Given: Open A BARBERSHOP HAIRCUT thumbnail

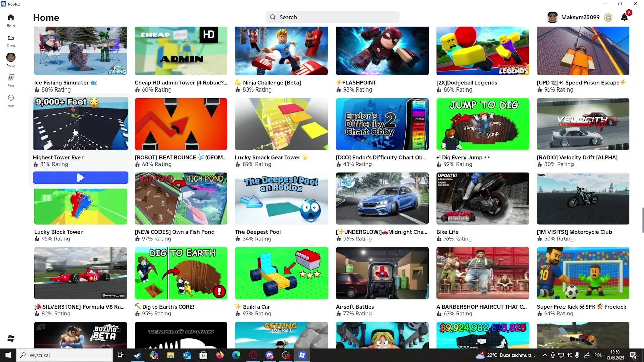Looking at the screenshot, I should 482,273.
